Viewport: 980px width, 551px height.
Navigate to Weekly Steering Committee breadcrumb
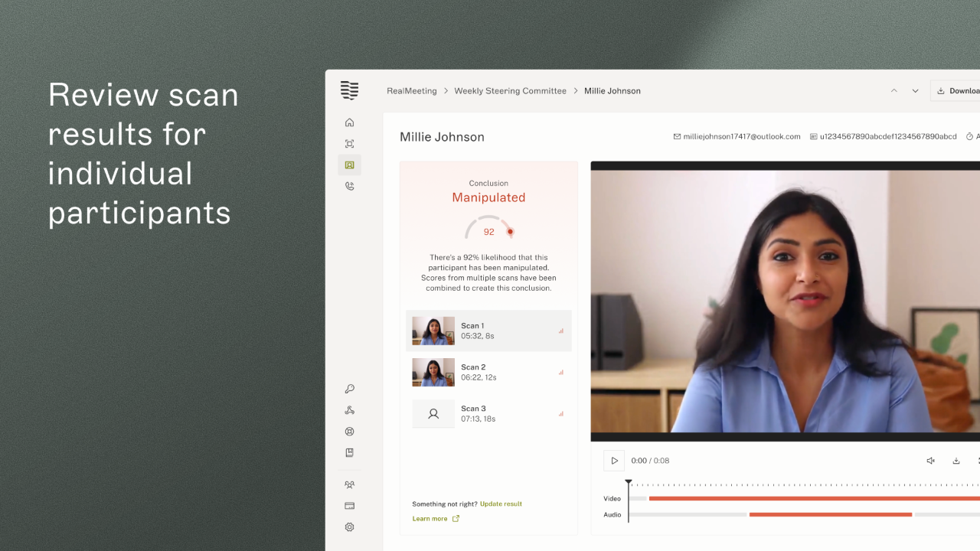(x=510, y=91)
